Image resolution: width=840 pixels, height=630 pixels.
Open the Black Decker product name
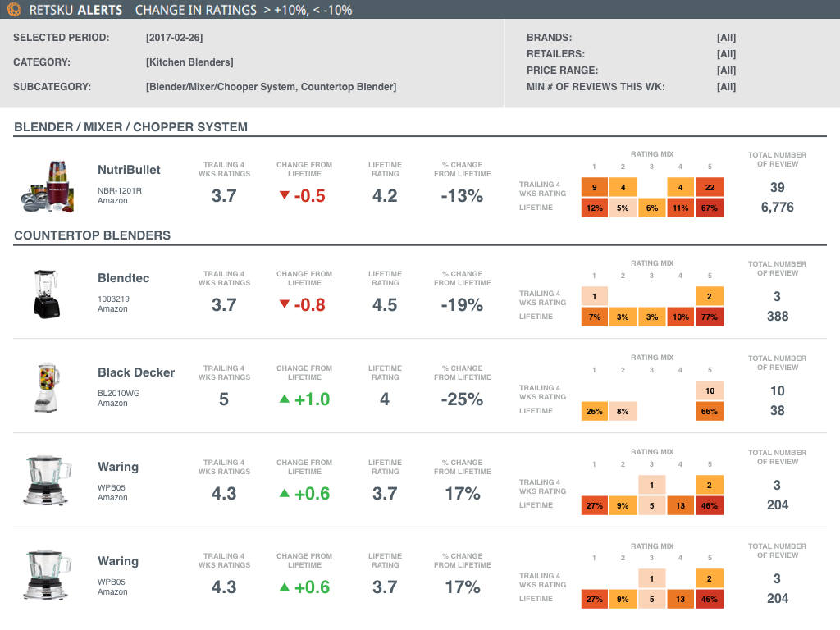coord(136,372)
